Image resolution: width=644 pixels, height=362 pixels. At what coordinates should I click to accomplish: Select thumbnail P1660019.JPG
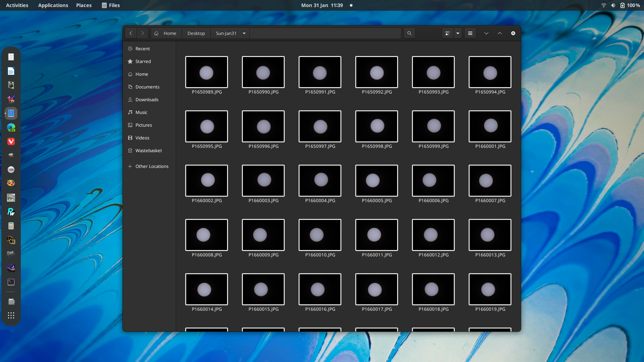pyautogui.click(x=490, y=289)
